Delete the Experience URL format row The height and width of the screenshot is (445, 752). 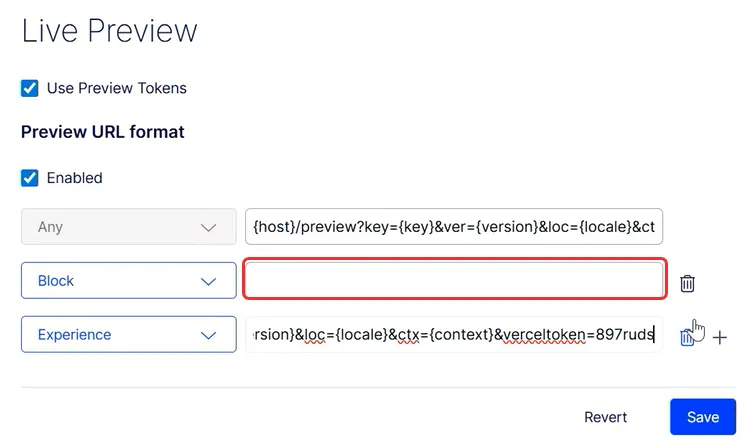click(687, 337)
